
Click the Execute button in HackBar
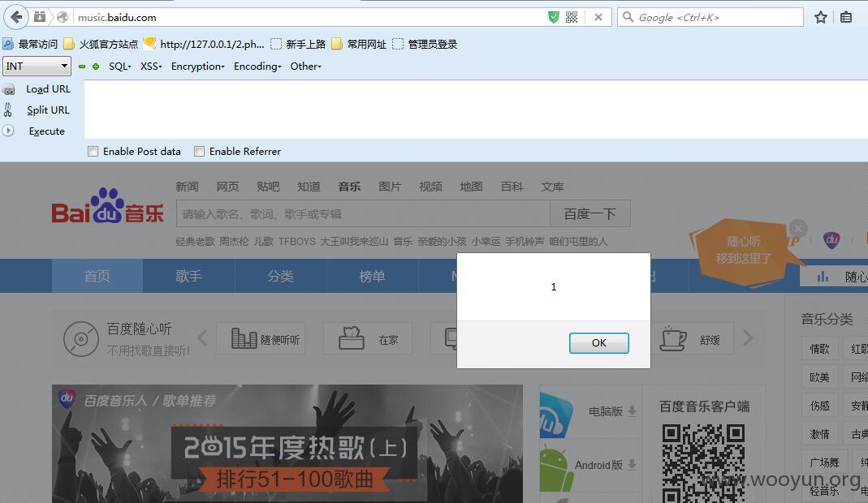tap(46, 131)
